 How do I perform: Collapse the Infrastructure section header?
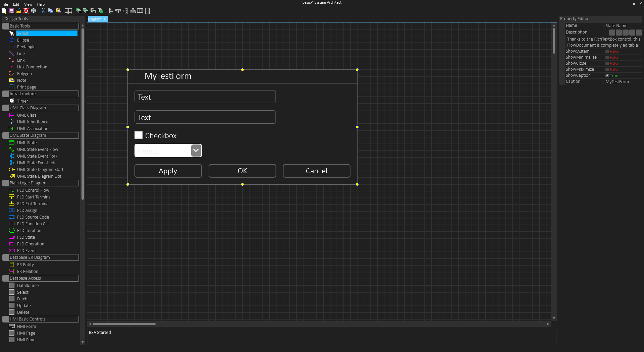tap(41, 94)
